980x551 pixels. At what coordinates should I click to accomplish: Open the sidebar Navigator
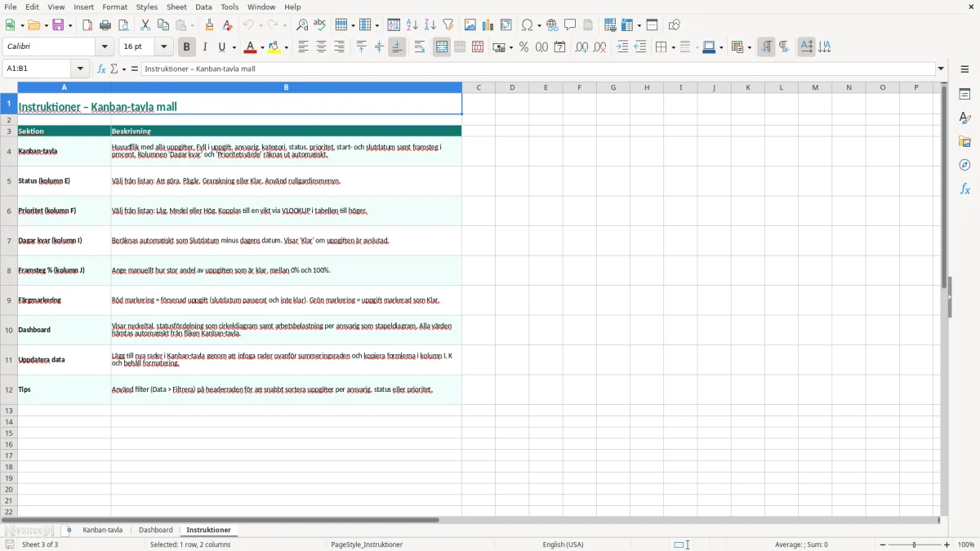[x=964, y=165]
